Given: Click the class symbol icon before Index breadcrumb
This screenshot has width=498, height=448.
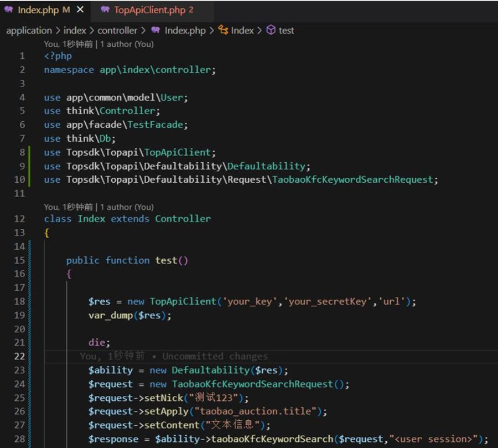Looking at the screenshot, I should click(224, 30).
